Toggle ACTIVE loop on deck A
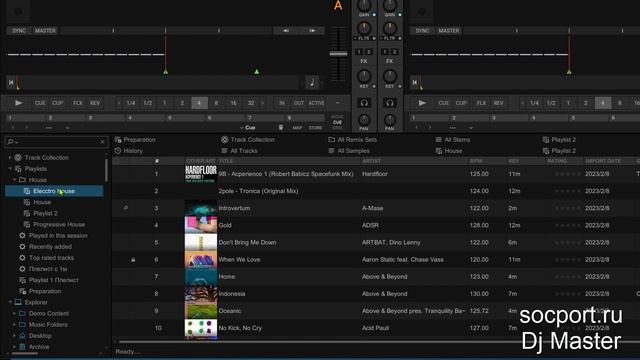The height and width of the screenshot is (360, 640). click(x=316, y=103)
